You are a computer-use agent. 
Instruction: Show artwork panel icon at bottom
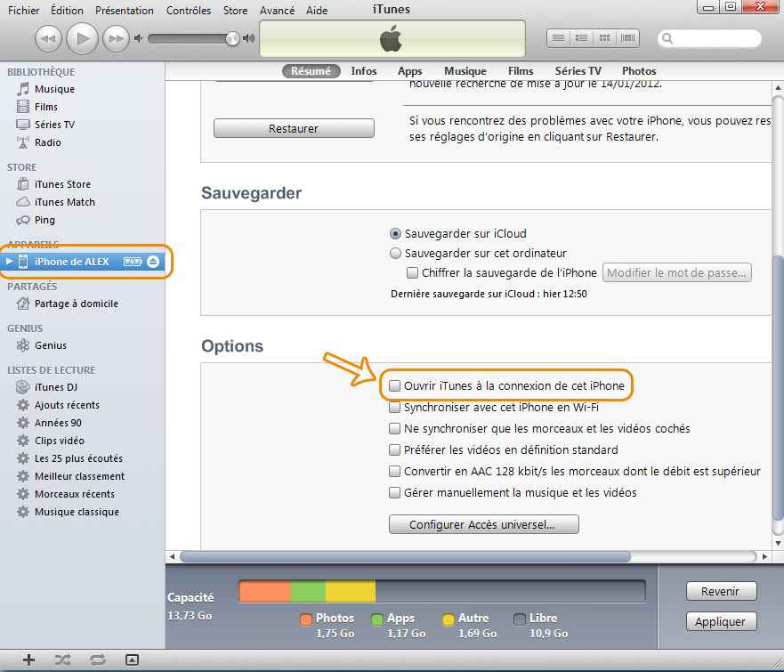click(132, 660)
